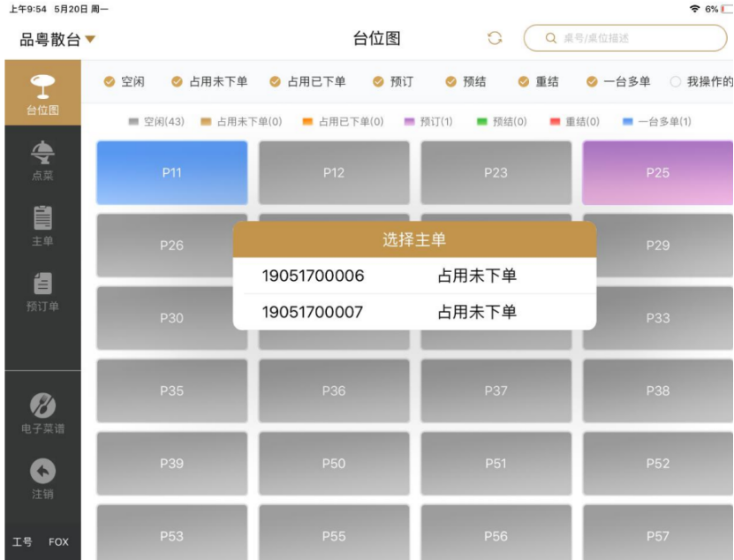Click the gray 空闲(43) legend swatch
This screenshot has width=734, height=560.
tap(133, 122)
